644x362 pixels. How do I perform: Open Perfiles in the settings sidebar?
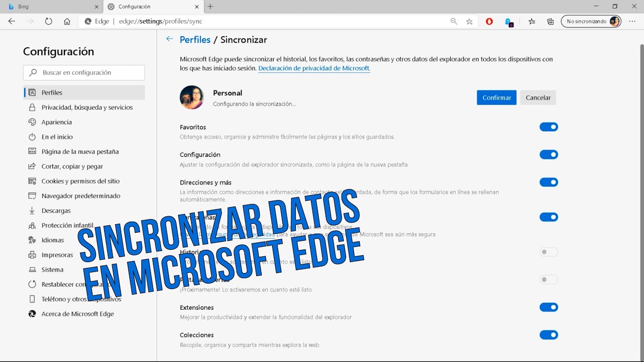84,93
